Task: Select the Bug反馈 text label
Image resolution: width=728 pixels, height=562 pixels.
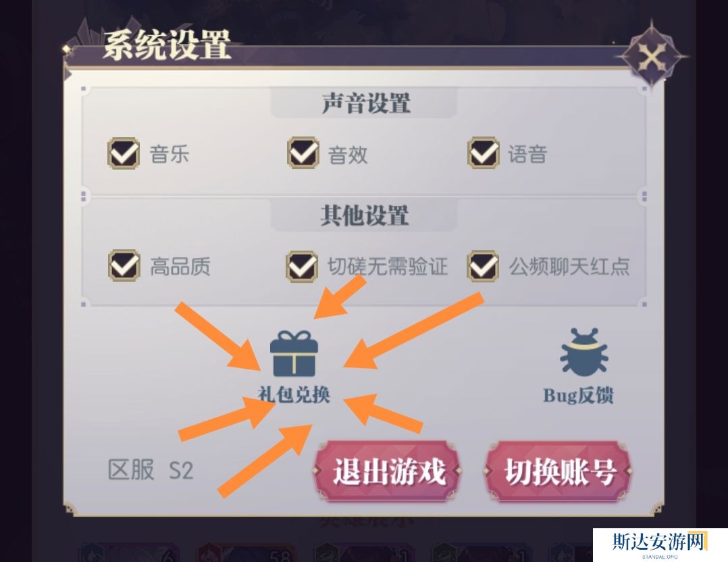Action: coord(579,395)
